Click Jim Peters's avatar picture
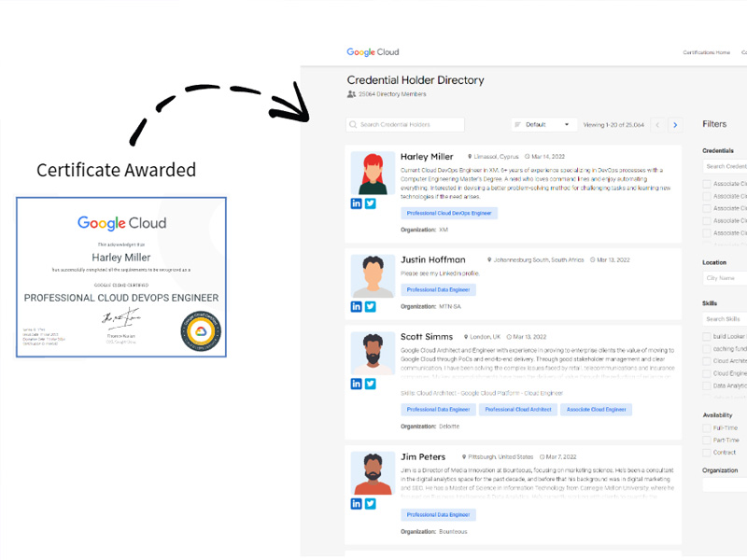Viewport: 747px width, 560px height. click(373, 473)
